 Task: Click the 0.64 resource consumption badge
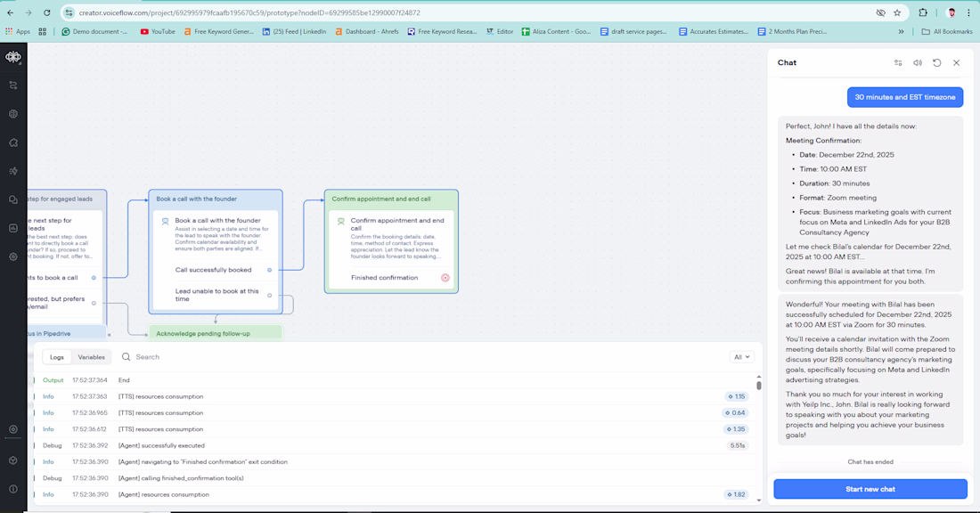pos(736,413)
